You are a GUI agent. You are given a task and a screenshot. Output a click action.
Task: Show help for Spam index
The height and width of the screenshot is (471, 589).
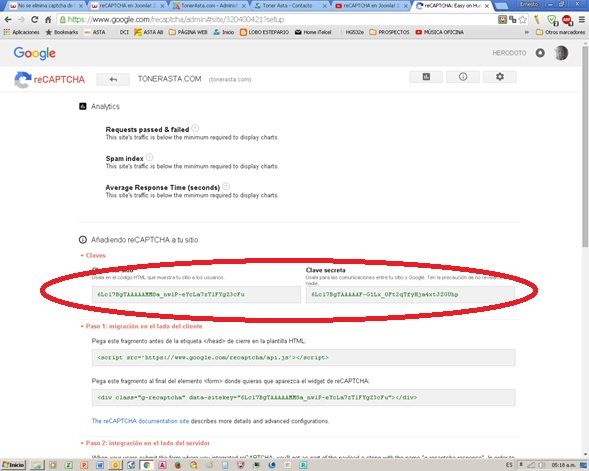[150, 157]
